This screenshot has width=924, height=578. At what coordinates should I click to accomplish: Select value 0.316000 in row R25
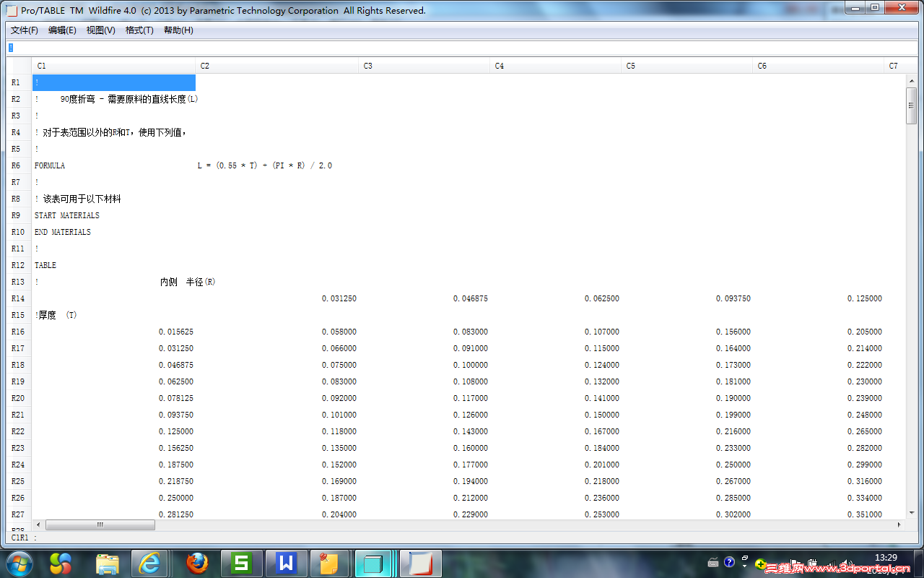pos(865,481)
